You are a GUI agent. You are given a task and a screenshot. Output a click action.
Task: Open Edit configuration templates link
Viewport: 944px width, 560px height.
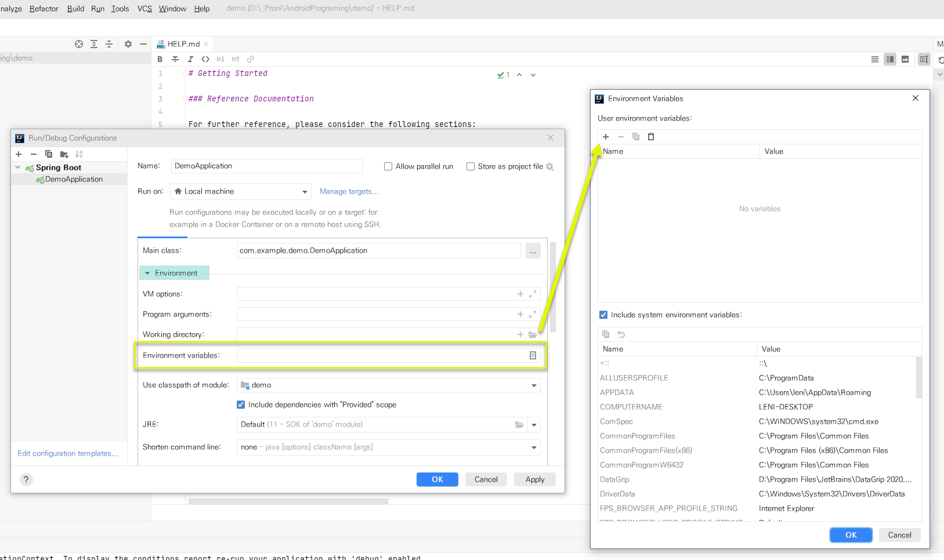pos(68,453)
